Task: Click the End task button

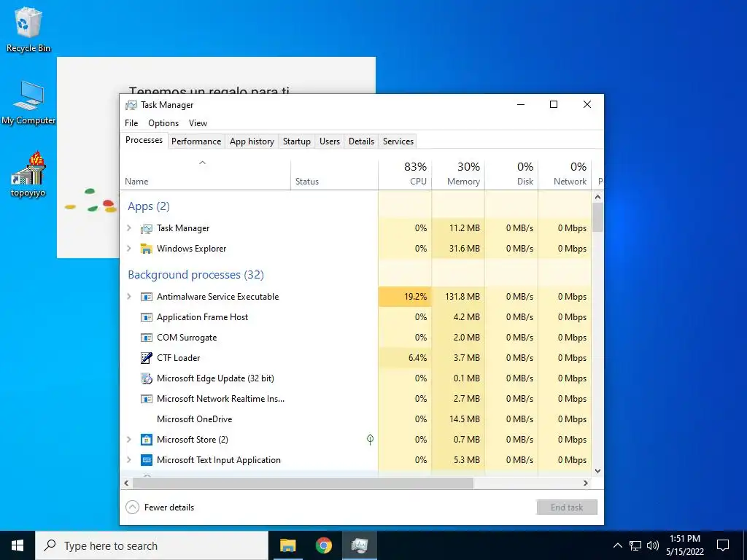Action: [567, 507]
